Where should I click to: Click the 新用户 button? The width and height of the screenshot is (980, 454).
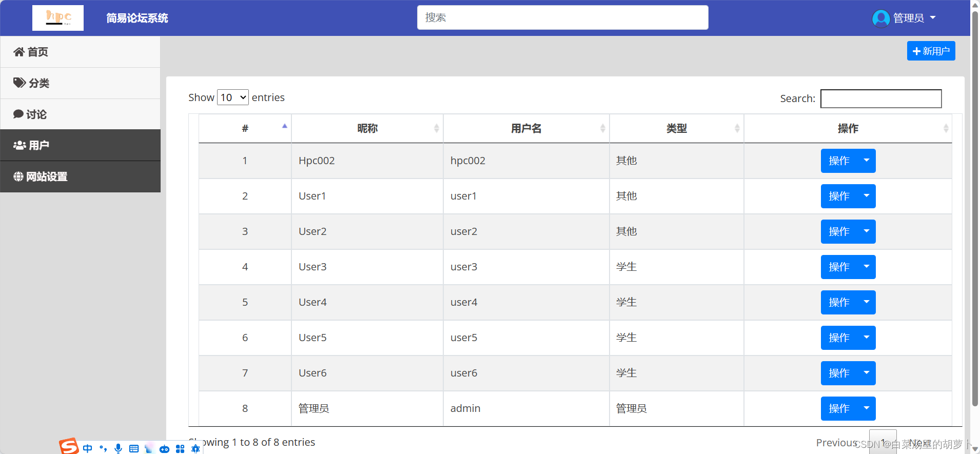931,51
